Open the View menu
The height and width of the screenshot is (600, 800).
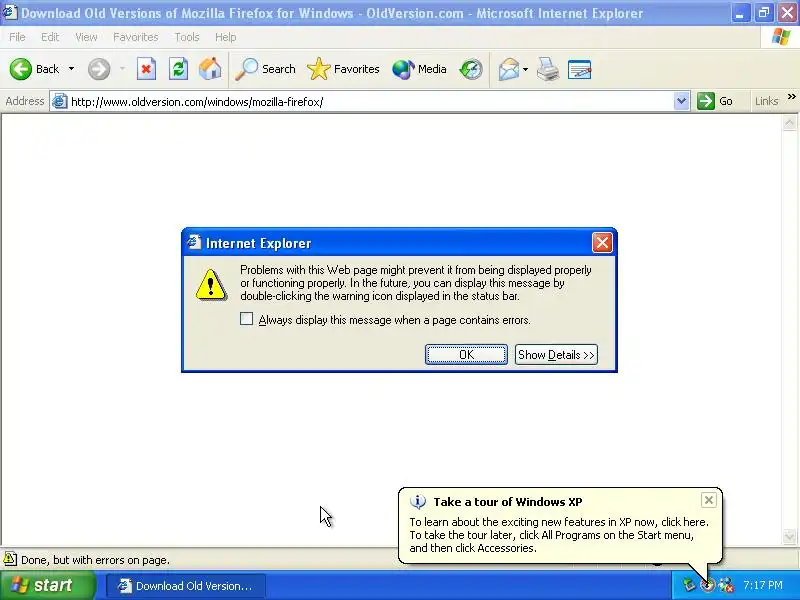(x=86, y=37)
